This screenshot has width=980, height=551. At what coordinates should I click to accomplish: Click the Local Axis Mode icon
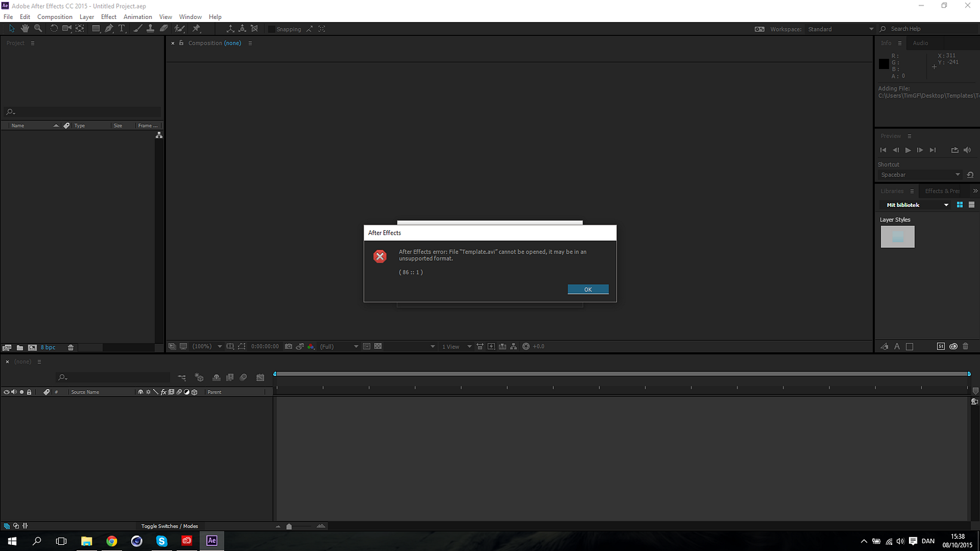(x=230, y=29)
